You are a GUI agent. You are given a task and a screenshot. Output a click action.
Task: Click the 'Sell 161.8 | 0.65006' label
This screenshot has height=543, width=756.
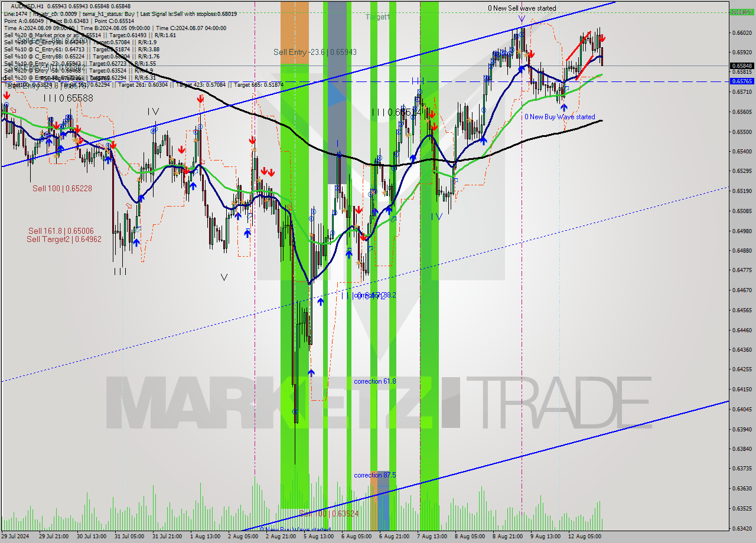tap(61, 231)
